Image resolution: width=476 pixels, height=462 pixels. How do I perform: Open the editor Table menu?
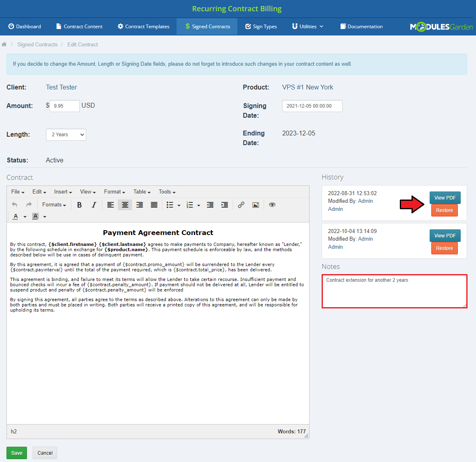point(142,192)
